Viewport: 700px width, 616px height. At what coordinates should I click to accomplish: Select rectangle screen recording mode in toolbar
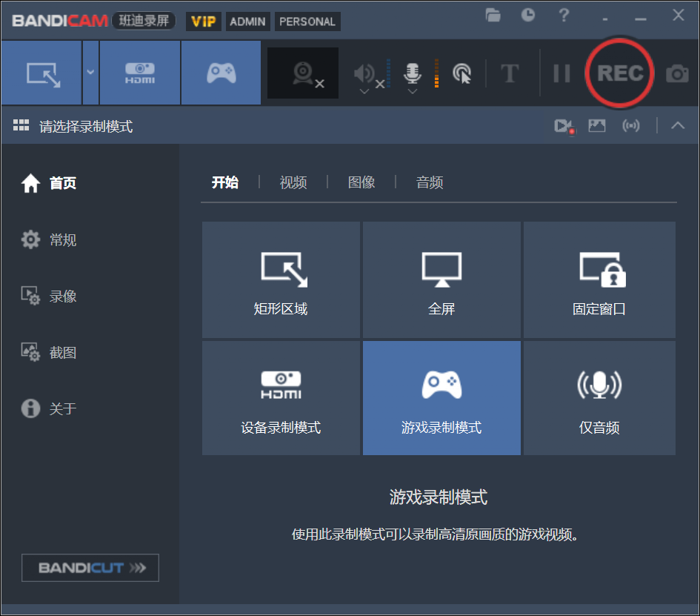click(41, 73)
